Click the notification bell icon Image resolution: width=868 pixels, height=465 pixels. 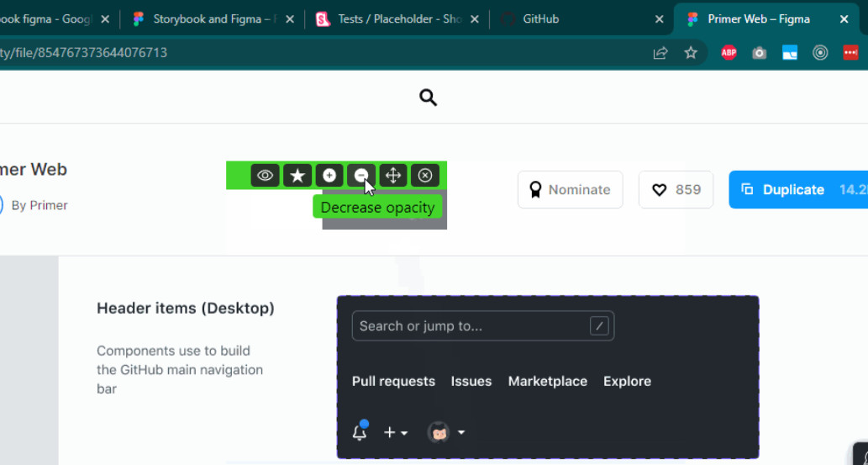point(360,431)
